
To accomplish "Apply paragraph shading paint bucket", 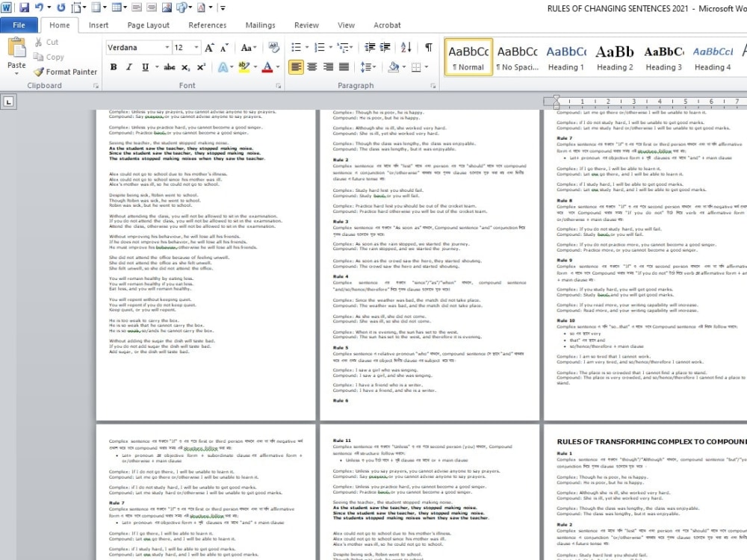I will pos(394,67).
